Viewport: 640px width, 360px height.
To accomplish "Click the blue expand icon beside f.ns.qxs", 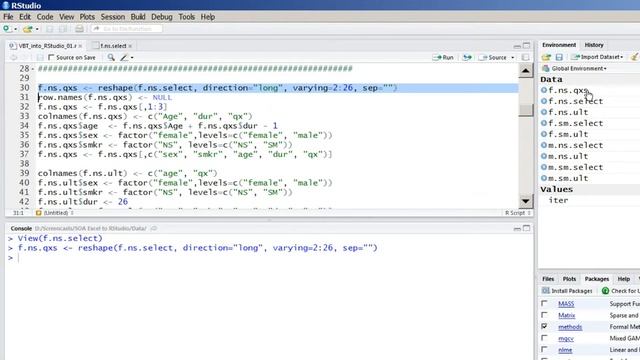I will click(544, 90).
